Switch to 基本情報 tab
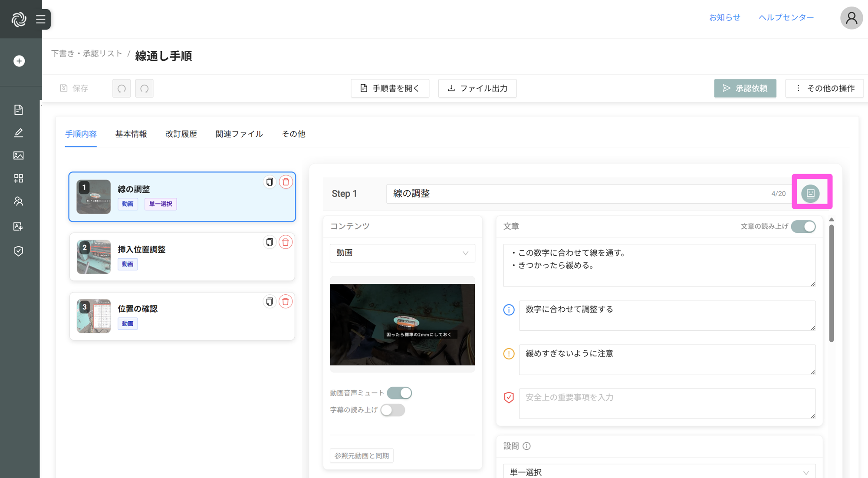The image size is (868, 478). (131, 134)
